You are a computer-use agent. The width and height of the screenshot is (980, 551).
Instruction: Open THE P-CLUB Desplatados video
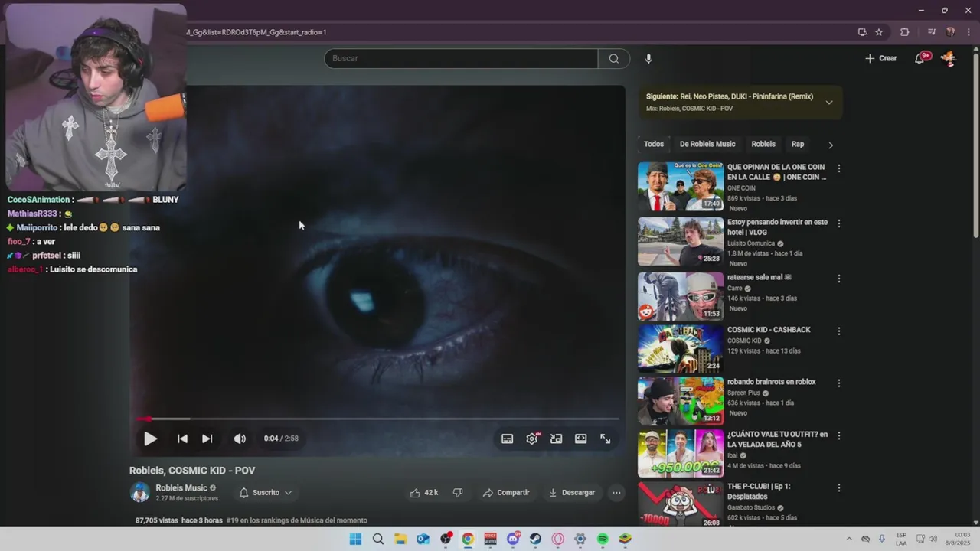(x=759, y=491)
